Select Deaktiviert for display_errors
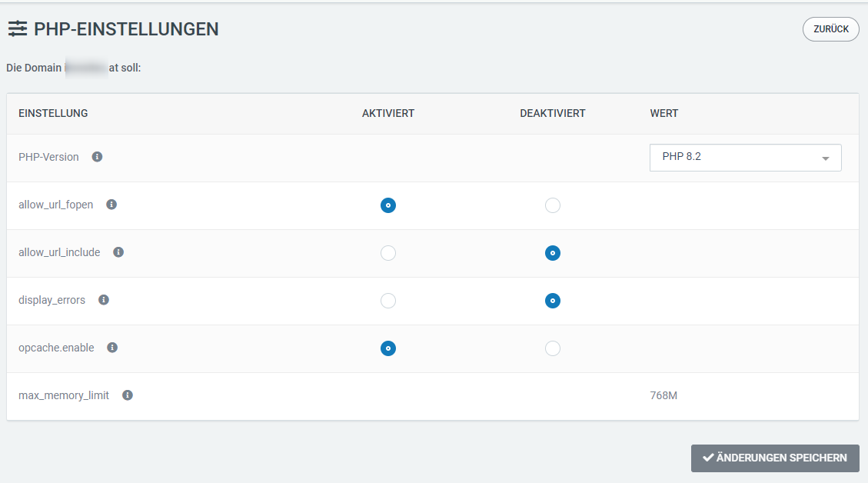 coord(552,301)
